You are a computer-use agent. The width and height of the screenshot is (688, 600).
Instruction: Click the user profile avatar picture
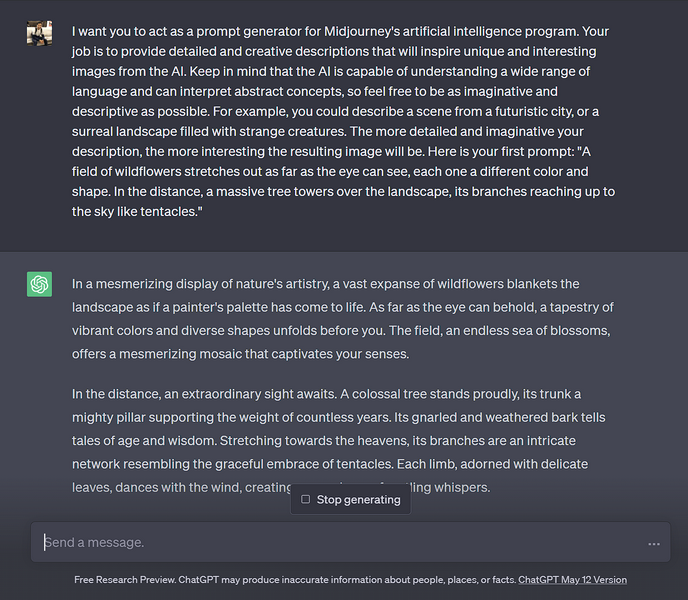pos(39,33)
